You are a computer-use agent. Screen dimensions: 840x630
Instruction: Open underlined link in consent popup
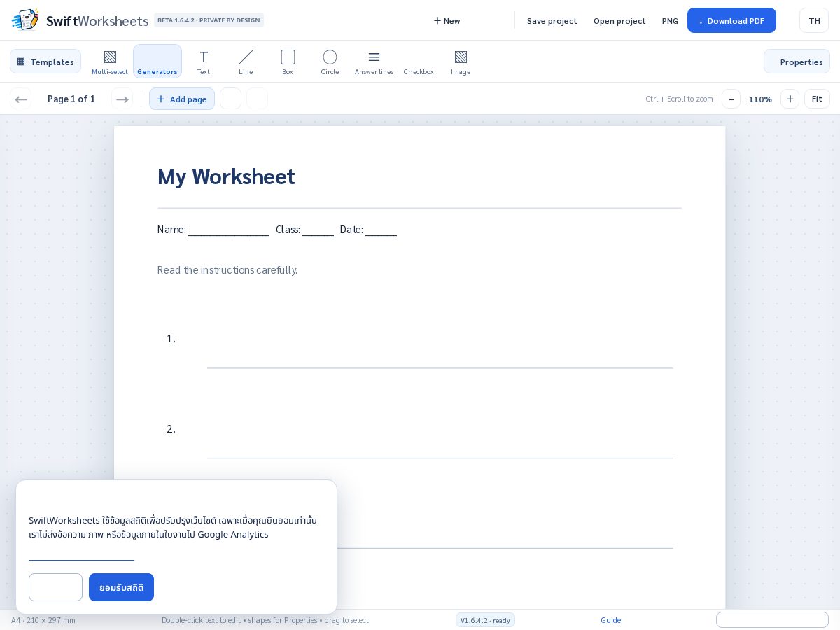[81, 555]
